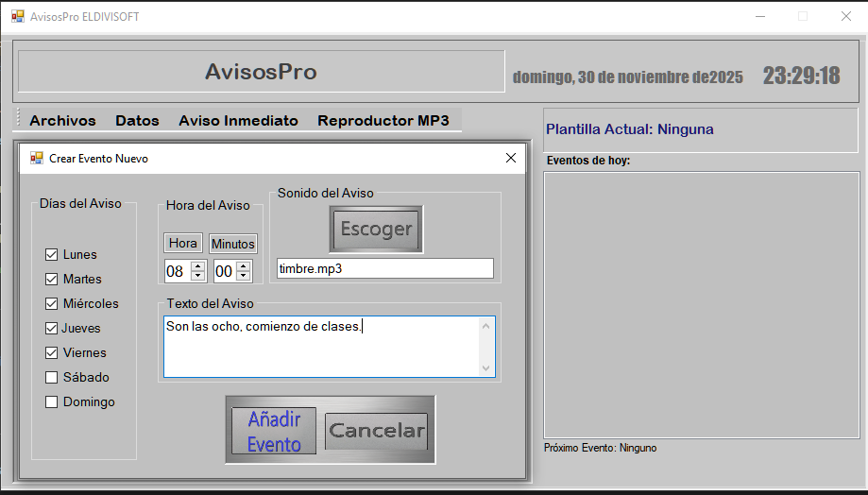Decrease the minutes with down arrow
868x495 pixels.
[x=244, y=276]
